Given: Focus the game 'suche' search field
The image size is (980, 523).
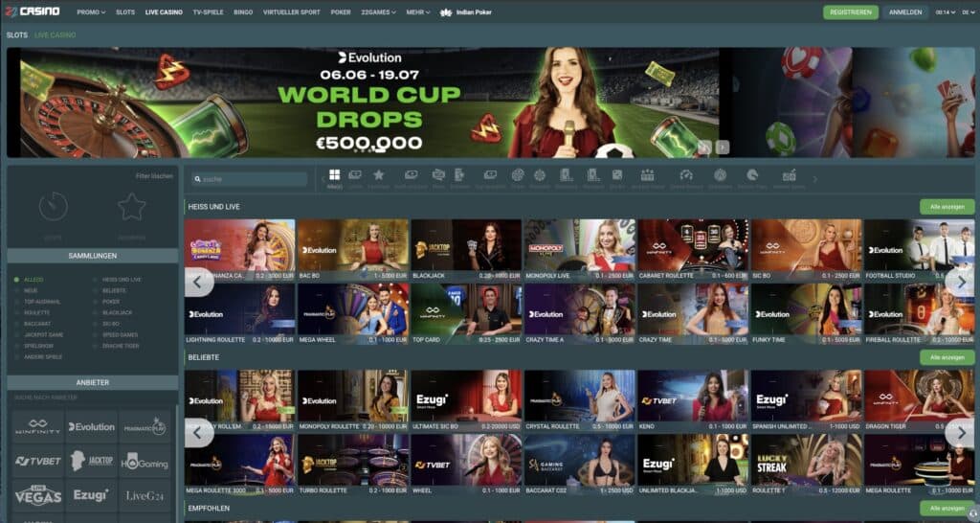Looking at the screenshot, I should pyautogui.click(x=250, y=179).
